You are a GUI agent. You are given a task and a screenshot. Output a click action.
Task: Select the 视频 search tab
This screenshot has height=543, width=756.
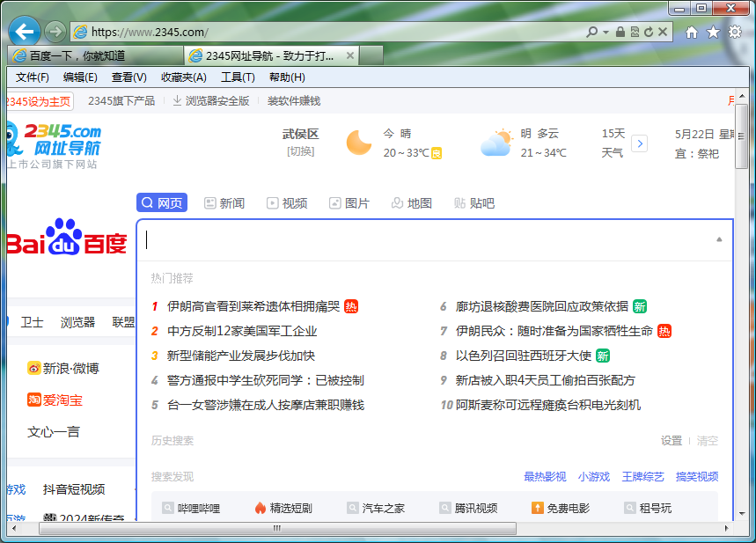[287, 203]
